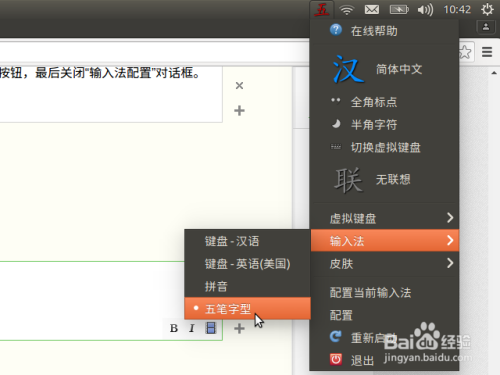Select 键盘 - 英语(美国) input method
500x375 pixels.
[247, 264]
